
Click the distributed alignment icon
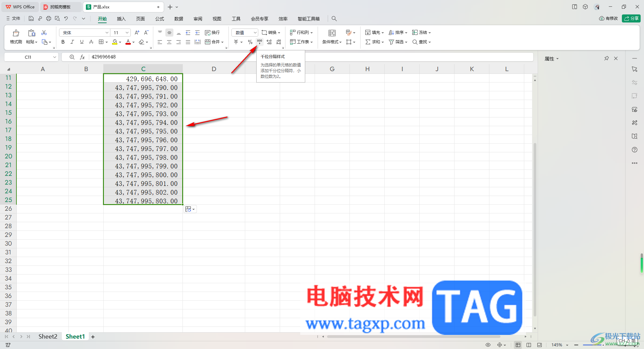tap(198, 42)
